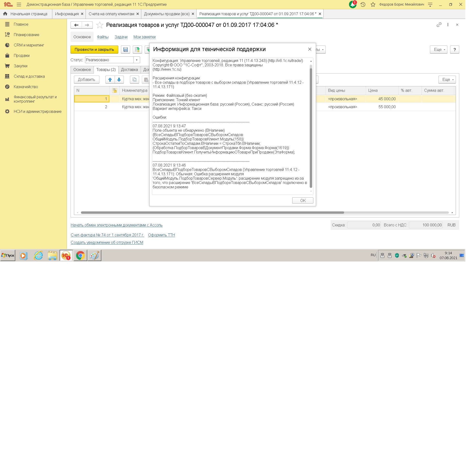Image resolution: width=476 pixels, height=461 pixels.
Task: Select price cell 55 000,00
Action: pos(382,107)
